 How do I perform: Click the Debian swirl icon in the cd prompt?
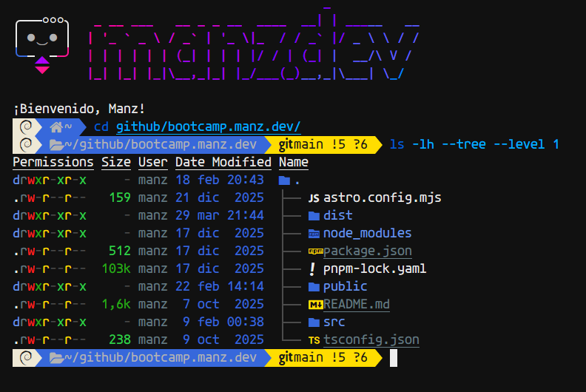coord(26,127)
